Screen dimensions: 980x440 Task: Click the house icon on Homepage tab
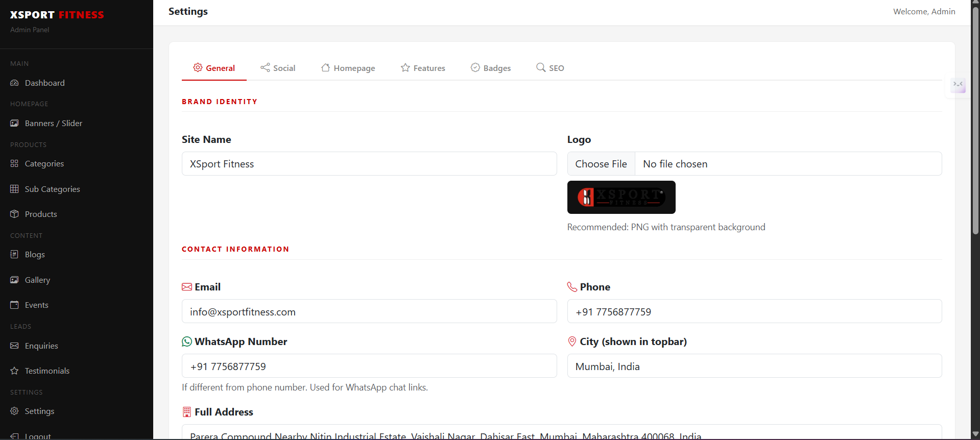click(x=325, y=67)
